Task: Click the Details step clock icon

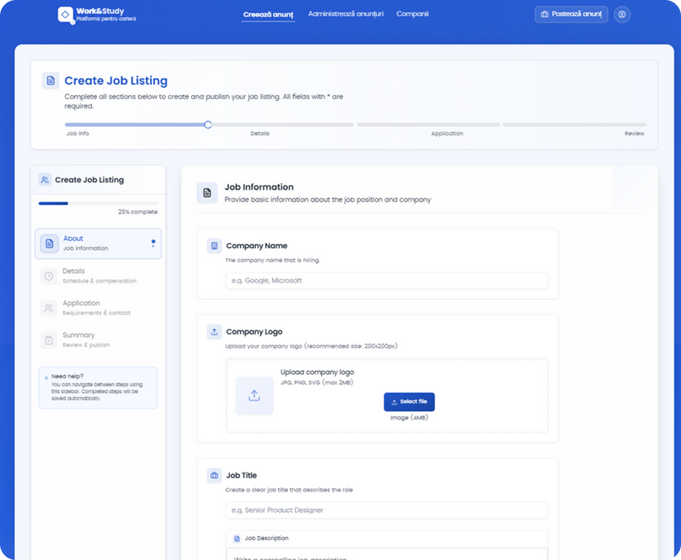Action: (x=49, y=276)
